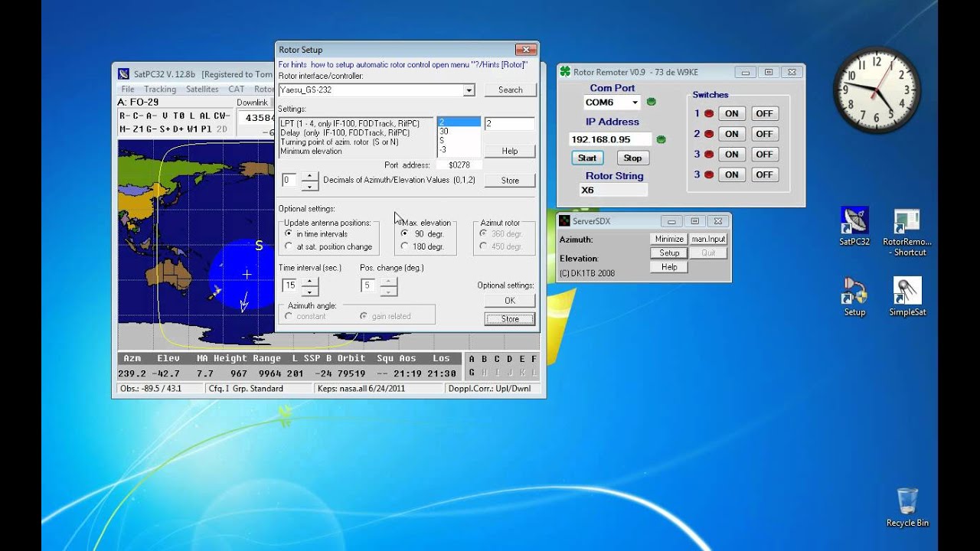Screen dimensions: 980x551
Task: Turn switch 2 ON
Action: click(732, 134)
